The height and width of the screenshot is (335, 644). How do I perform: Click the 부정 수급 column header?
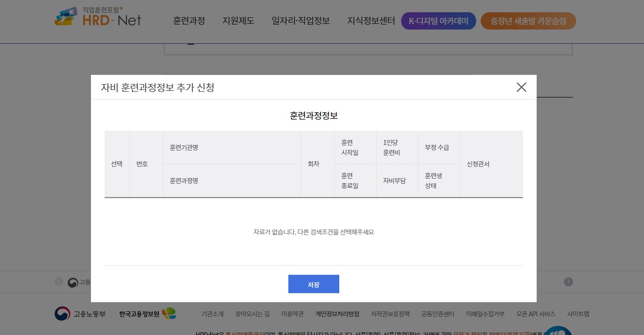(x=439, y=148)
